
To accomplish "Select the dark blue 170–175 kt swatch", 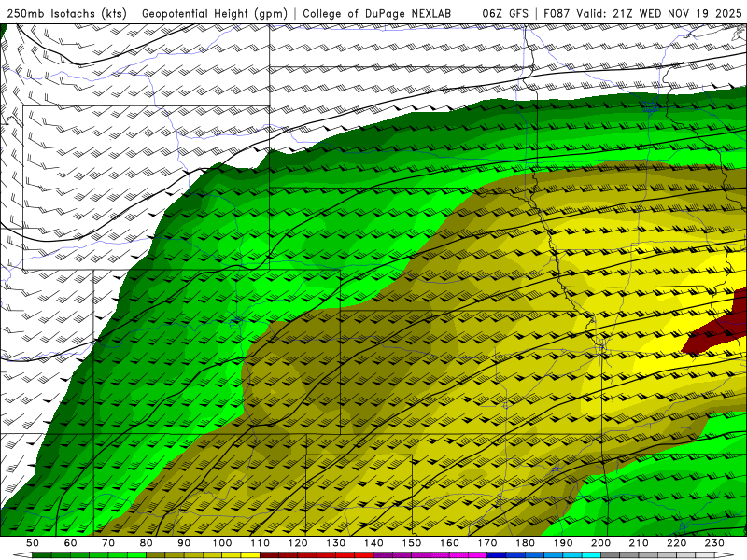I will pos(497,555).
